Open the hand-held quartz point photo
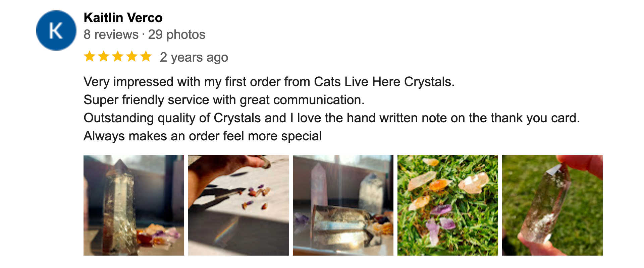Image resolution: width=644 pixels, height=268 pixels. click(552, 205)
